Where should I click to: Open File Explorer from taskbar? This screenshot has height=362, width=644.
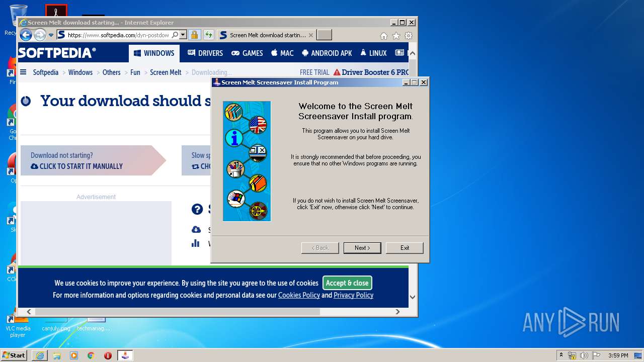click(x=57, y=355)
